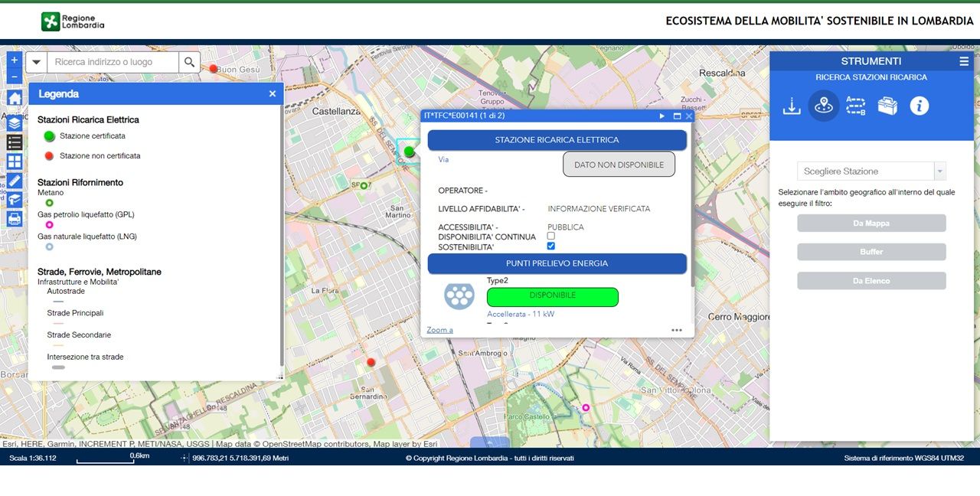Viewport: 980px width, 496px height.
Task: Open the basemap gallery grid icon
Action: point(15,162)
